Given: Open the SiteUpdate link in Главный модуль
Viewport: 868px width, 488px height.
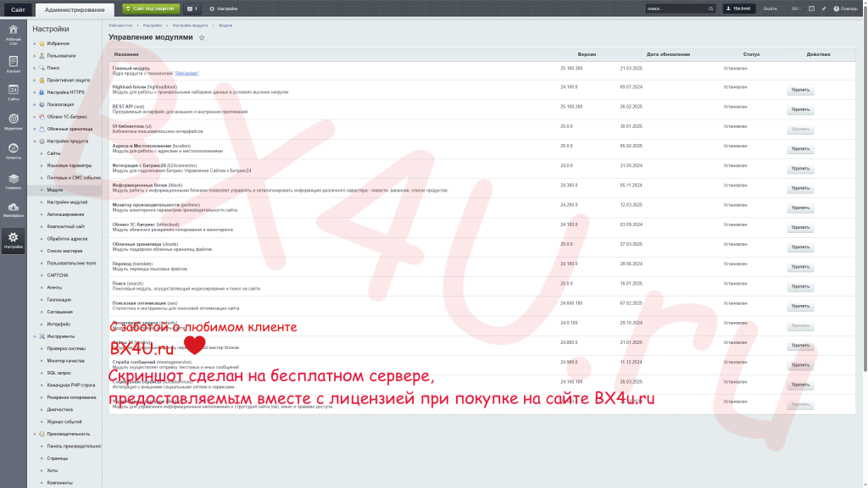Looking at the screenshot, I should [186, 74].
